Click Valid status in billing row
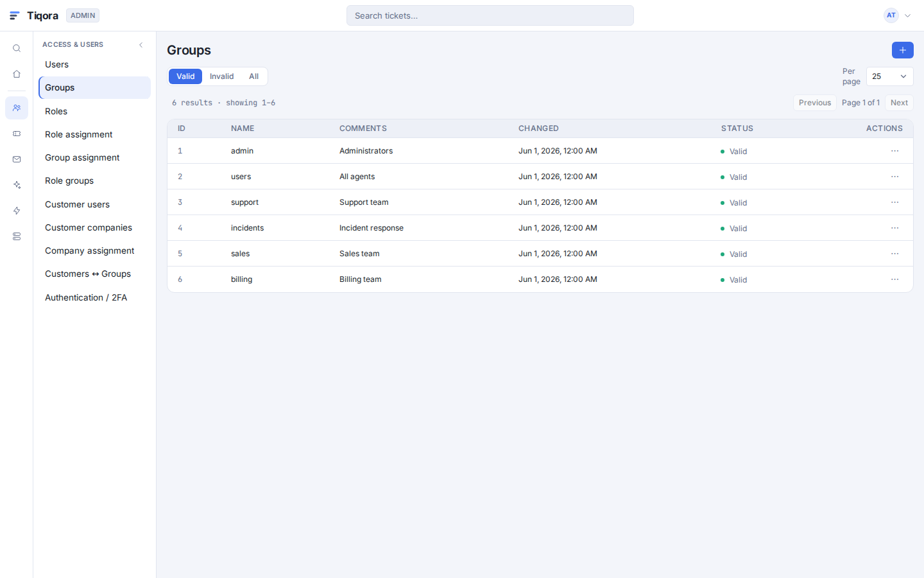 pyautogui.click(x=733, y=280)
